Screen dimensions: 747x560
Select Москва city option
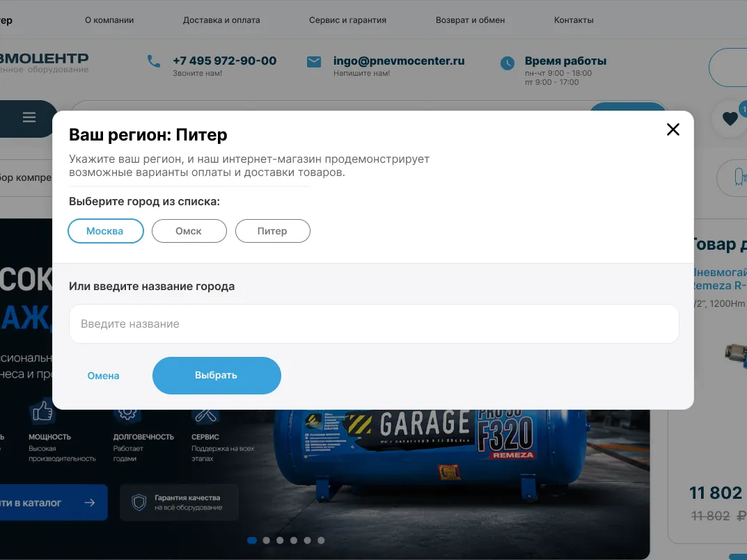coord(106,231)
